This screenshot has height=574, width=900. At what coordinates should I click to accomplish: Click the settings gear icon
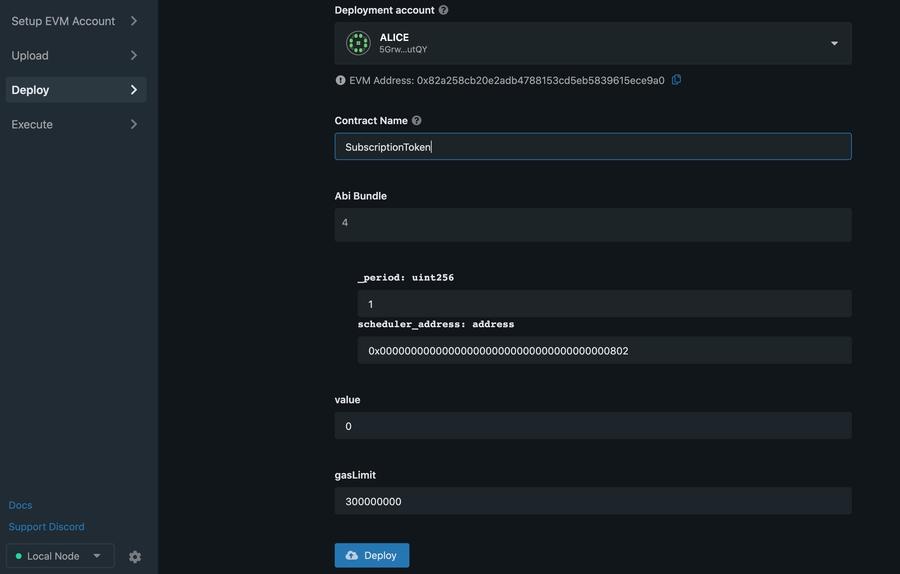[x=135, y=557]
